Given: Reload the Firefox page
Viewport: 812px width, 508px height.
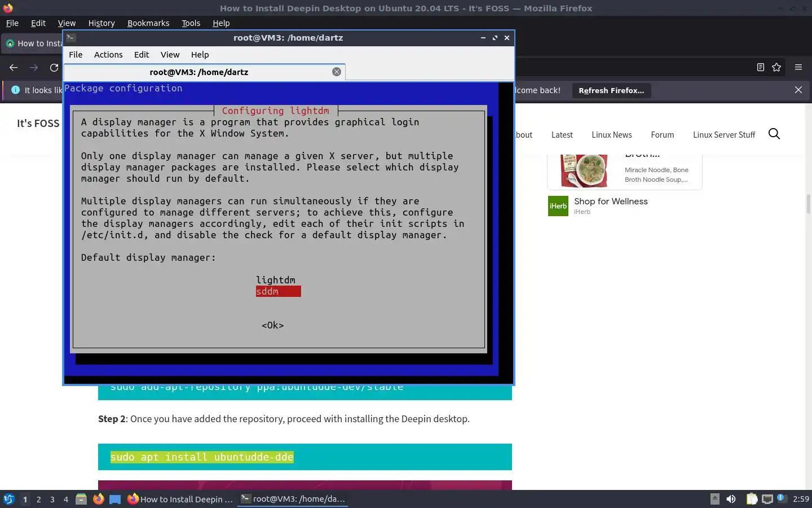Looking at the screenshot, I should pyautogui.click(x=54, y=67).
